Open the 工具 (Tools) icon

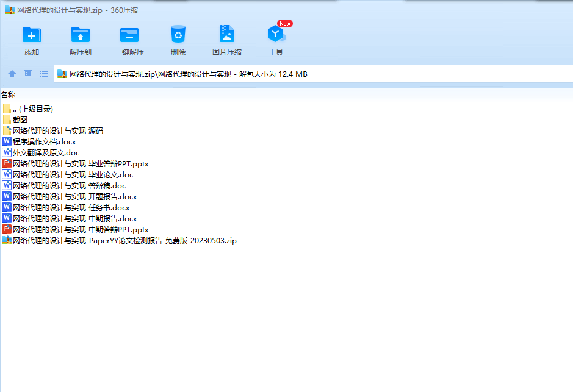click(276, 34)
